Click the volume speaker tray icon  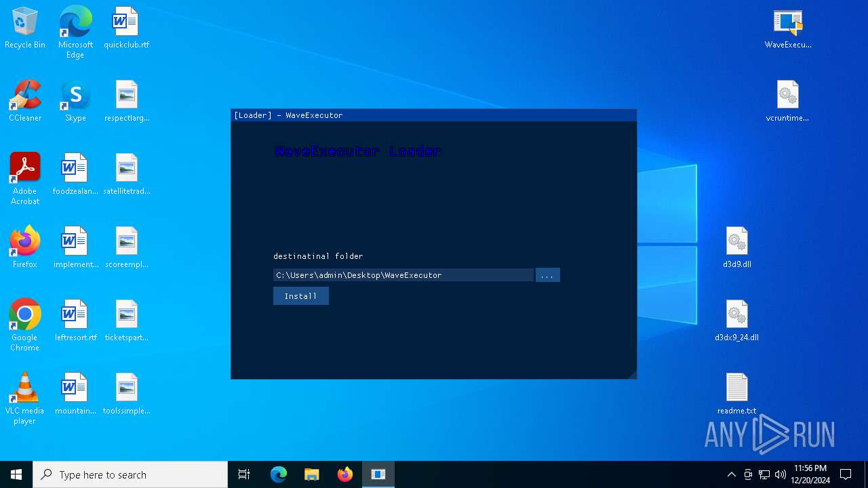click(x=781, y=474)
